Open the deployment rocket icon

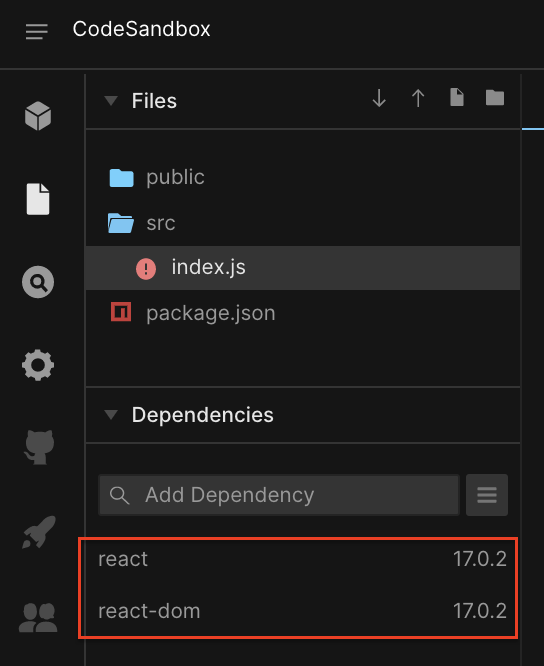click(x=39, y=532)
